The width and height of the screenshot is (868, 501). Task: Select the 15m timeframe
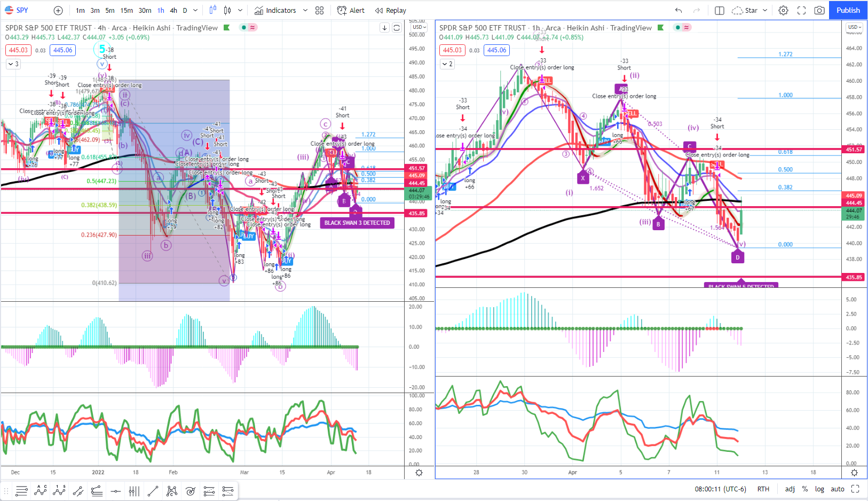pyautogui.click(x=127, y=10)
